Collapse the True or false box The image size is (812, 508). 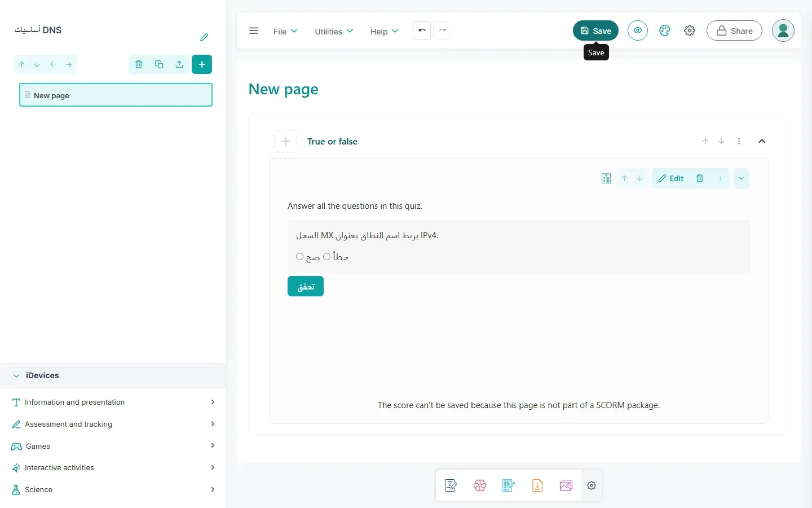[762, 141]
